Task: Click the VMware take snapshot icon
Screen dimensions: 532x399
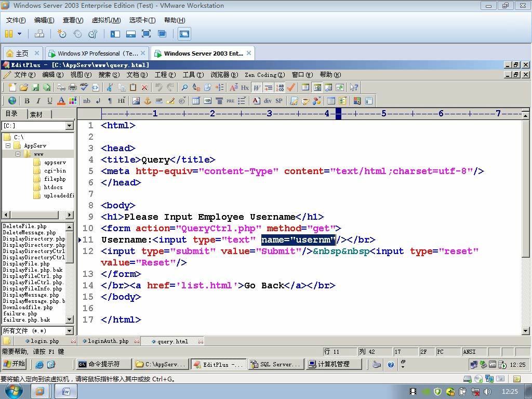Action: [61, 34]
